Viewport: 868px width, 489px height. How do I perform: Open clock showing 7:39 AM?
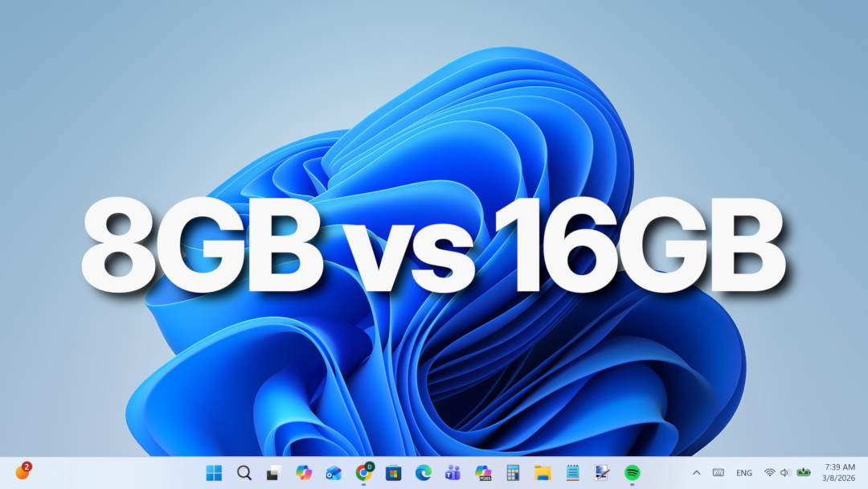point(838,472)
